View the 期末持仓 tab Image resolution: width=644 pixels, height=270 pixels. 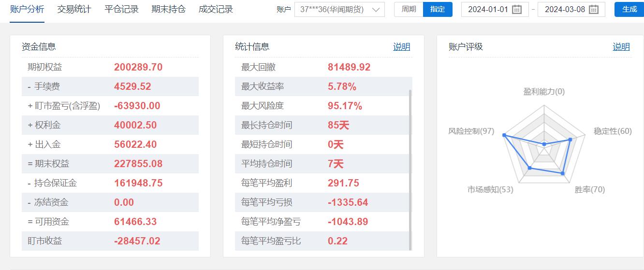(x=168, y=9)
